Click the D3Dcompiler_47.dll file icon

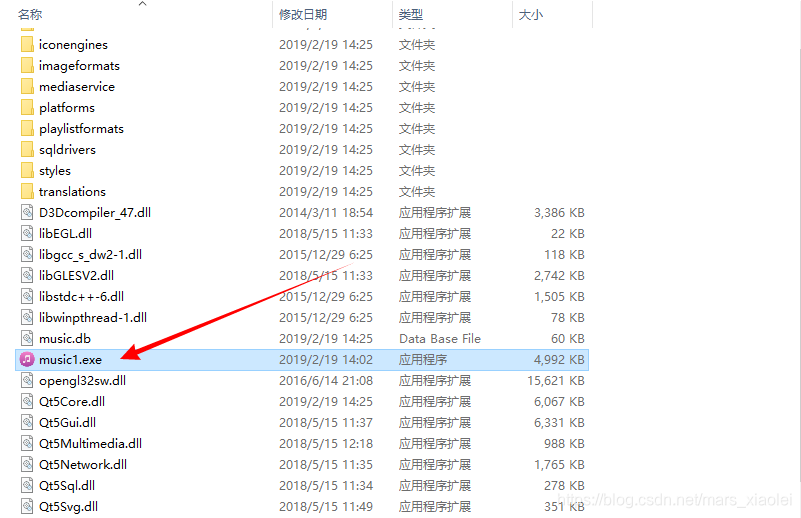click(27, 212)
